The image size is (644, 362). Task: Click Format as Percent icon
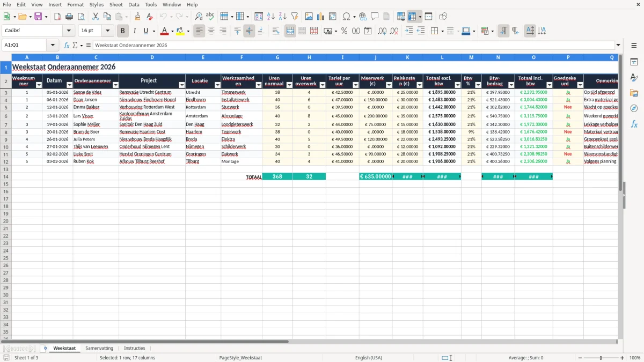pyautogui.click(x=344, y=31)
